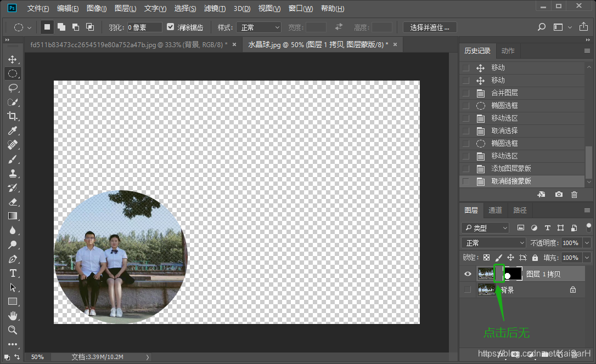
Task: Select the Pen tool
Action: click(13, 259)
